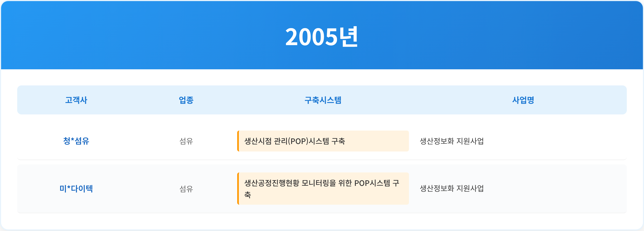Click 생산정보화 지원사업 in the 청*섬유 row

[x=452, y=141]
